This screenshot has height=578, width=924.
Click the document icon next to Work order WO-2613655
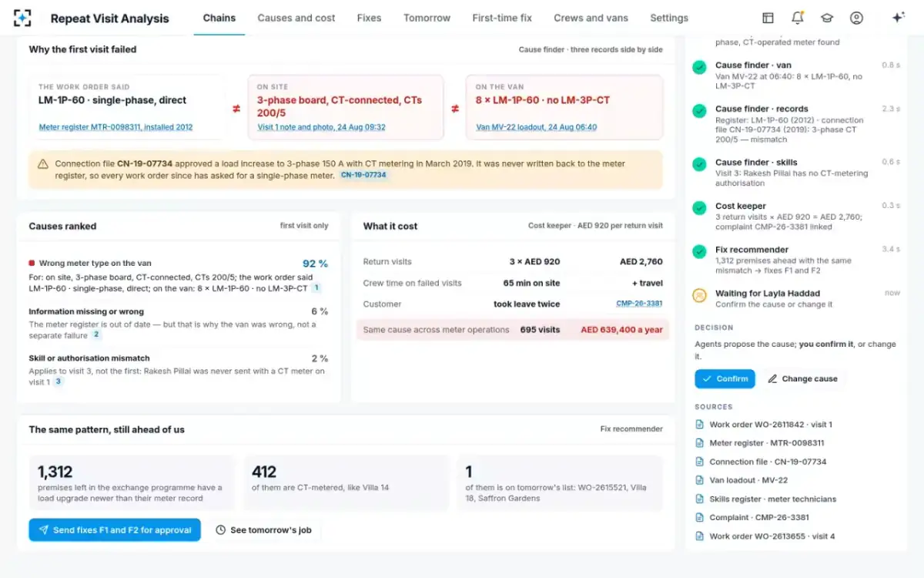[x=700, y=536]
